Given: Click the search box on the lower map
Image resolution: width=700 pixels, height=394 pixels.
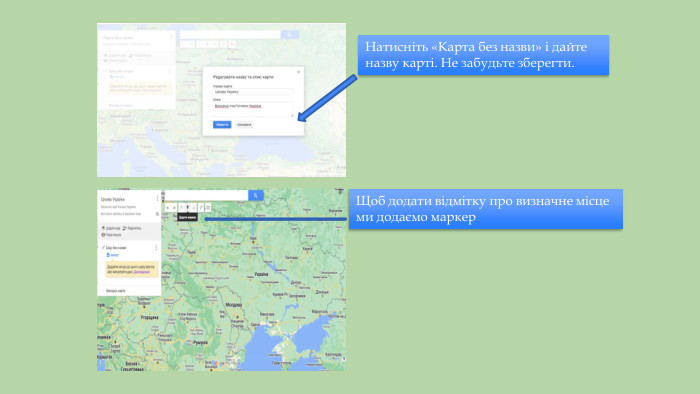Looking at the screenshot, I should (207, 195).
